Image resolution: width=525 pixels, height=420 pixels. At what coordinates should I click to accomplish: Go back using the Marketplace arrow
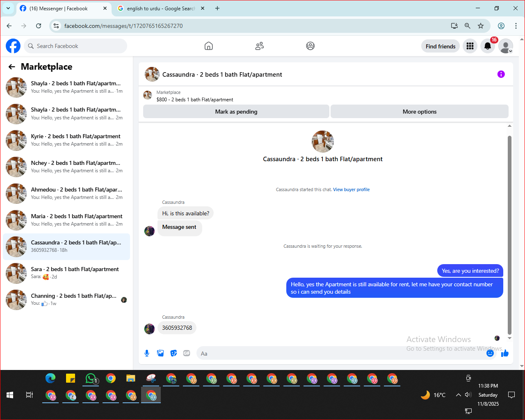pos(12,66)
